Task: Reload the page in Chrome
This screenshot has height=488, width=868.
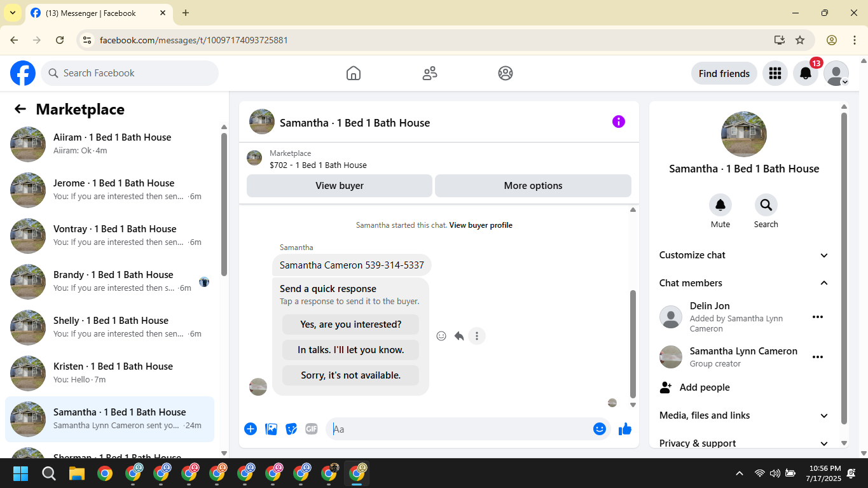Action: 60,40
